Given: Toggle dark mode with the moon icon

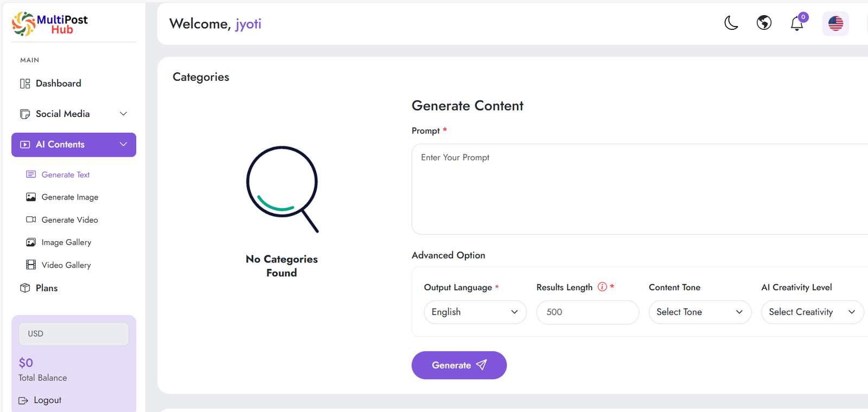Looking at the screenshot, I should (731, 23).
